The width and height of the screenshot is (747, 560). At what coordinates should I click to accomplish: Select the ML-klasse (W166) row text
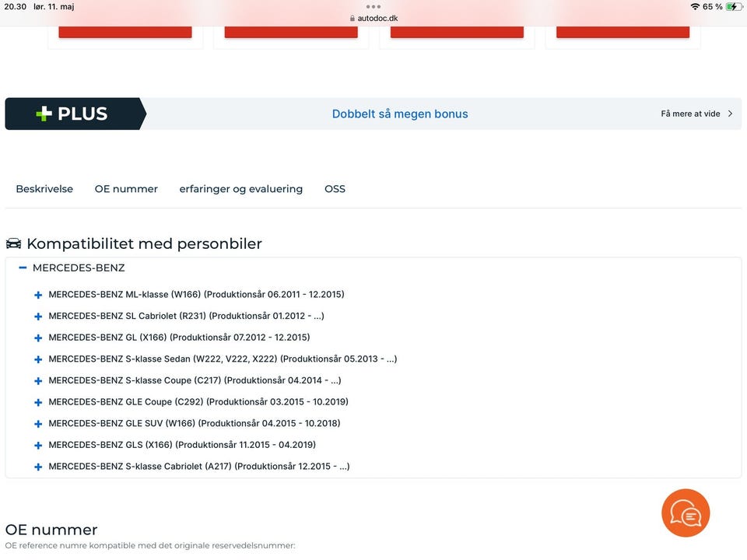coord(196,295)
